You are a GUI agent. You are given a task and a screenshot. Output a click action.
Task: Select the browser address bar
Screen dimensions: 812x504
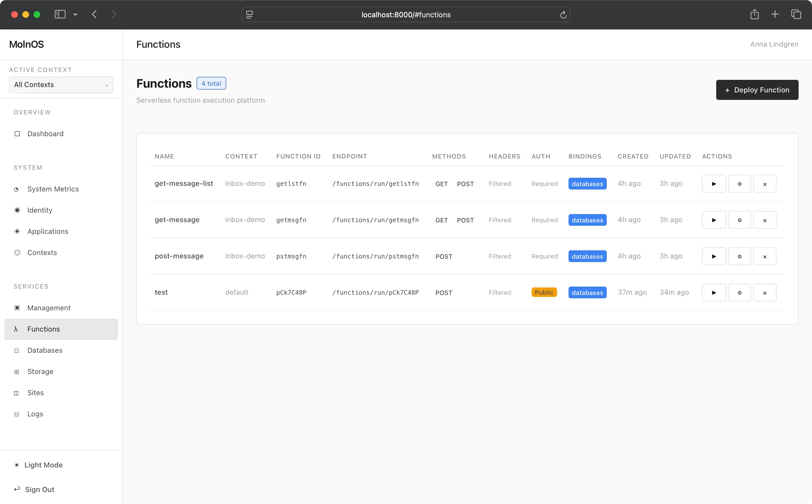(405, 15)
